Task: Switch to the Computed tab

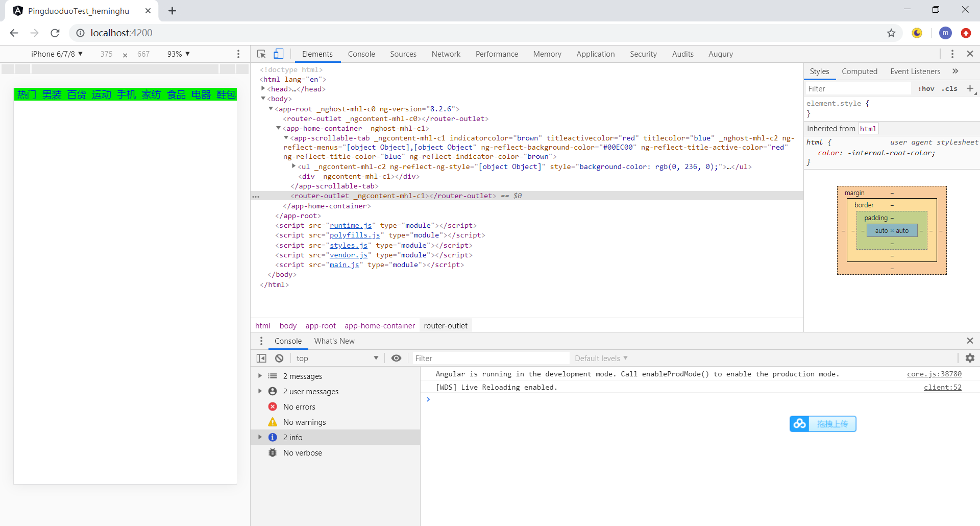Action: click(860, 71)
